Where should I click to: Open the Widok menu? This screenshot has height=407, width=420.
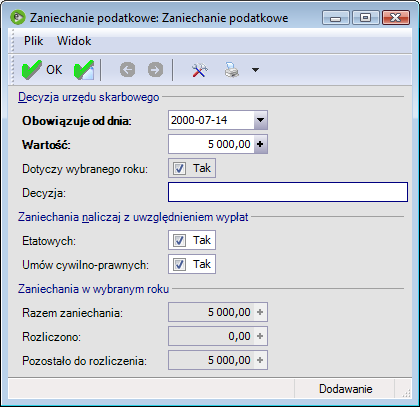point(74,41)
